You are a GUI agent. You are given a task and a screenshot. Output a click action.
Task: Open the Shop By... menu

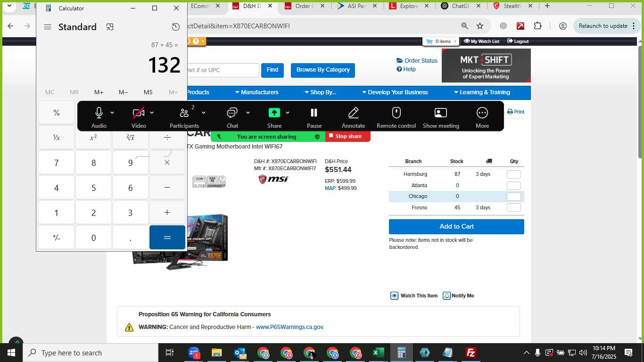(320, 92)
